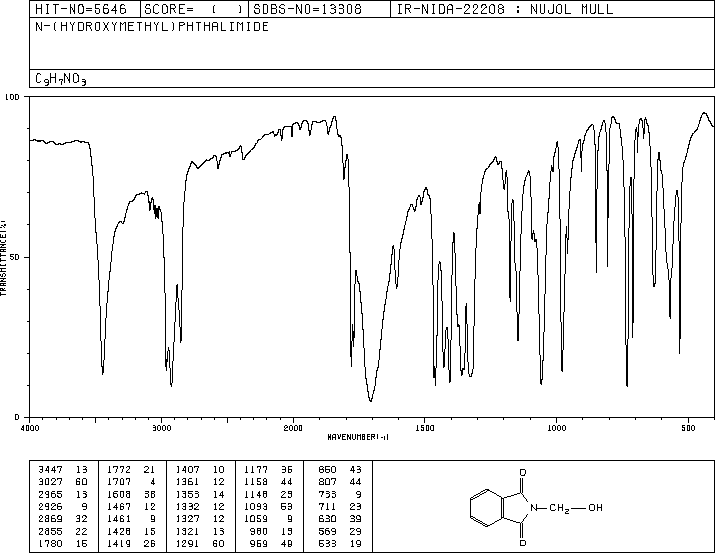Click the IR-NIDA-22208 NUJOL MULL text
Image resolution: width=715 pixels, height=553 pixels.
coord(505,9)
